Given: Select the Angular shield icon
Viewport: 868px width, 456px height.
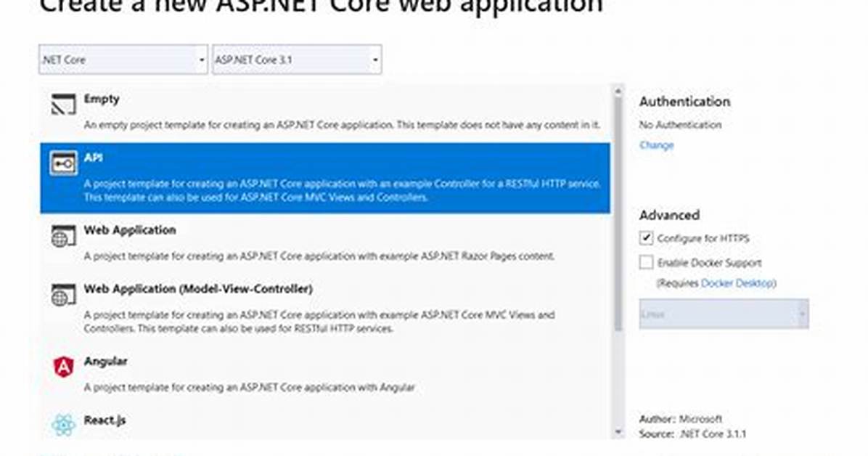Looking at the screenshot, I should [x=63, y=367].
